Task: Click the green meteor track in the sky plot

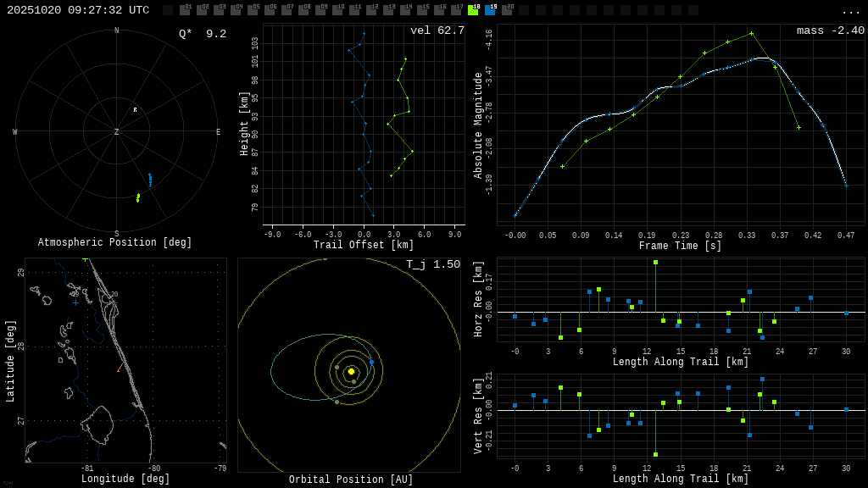Action: (138, 197)
